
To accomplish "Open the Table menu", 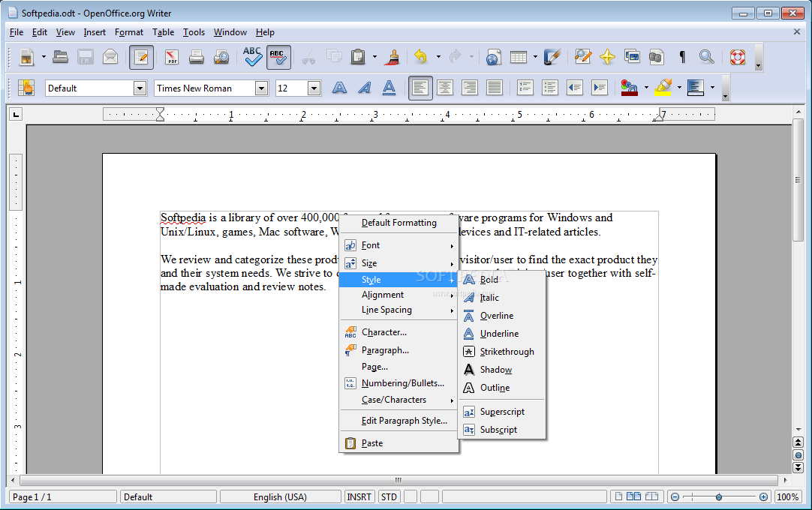I will click(x=163, y=32).
